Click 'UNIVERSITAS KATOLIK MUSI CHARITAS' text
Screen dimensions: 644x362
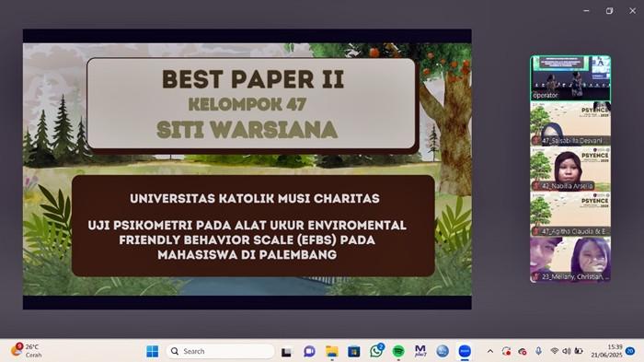255,198
